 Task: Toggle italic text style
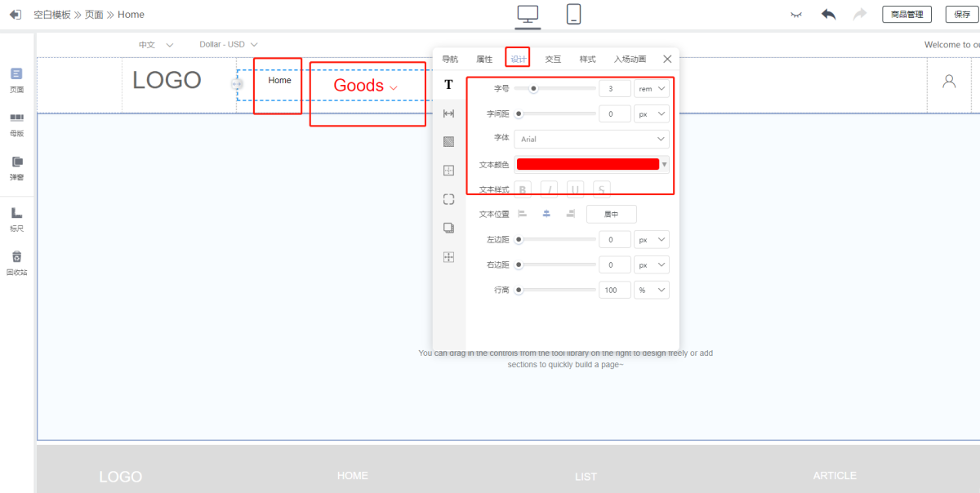coord(550,190)
